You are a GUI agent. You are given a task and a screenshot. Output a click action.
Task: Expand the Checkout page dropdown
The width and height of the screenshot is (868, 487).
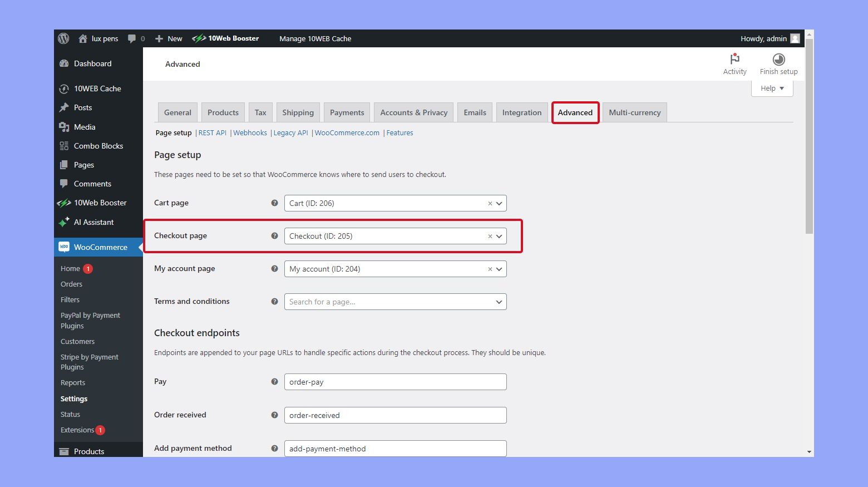click(499, 236)
